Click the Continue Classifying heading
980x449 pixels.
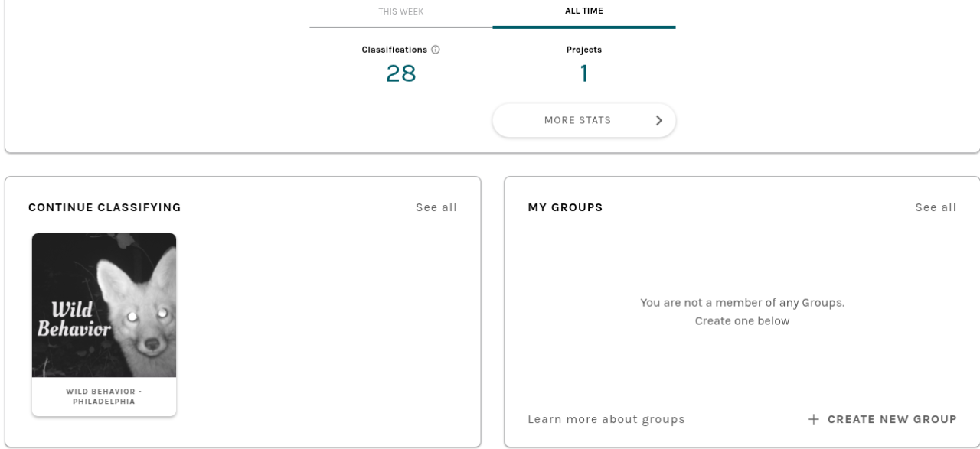(x=105, y=207)
